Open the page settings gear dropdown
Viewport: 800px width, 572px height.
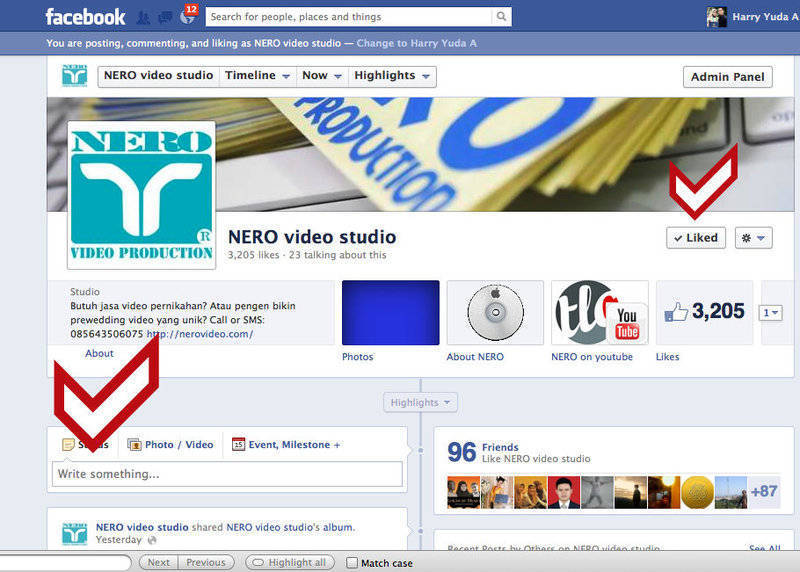pos(754,238)
